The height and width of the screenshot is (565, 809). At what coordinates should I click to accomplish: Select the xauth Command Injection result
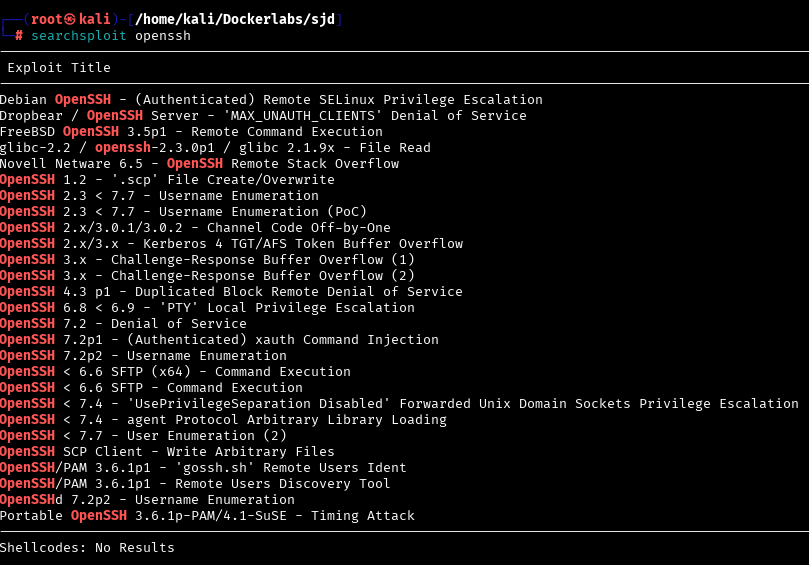219,340
